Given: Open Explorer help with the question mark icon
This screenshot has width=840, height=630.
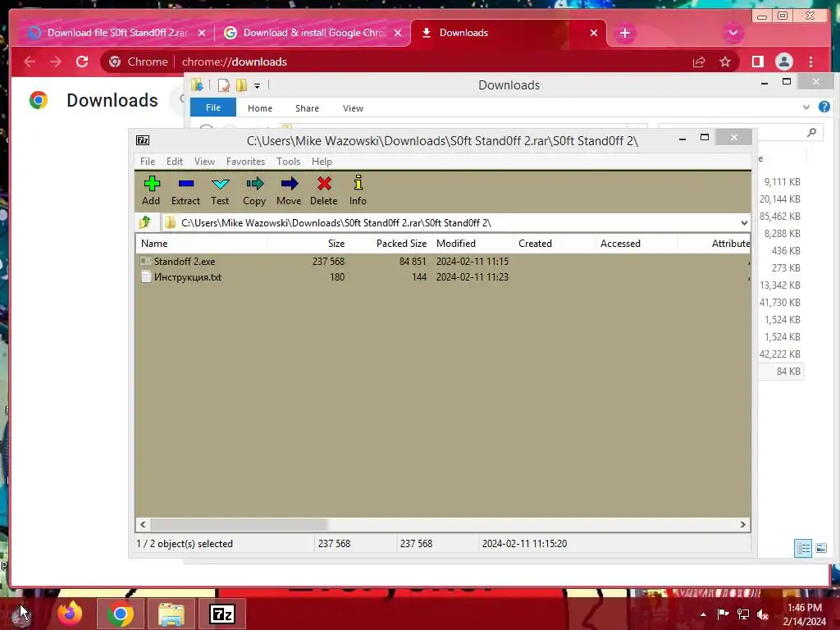Looking at the screenshot, I should click(x=824, y=107).
